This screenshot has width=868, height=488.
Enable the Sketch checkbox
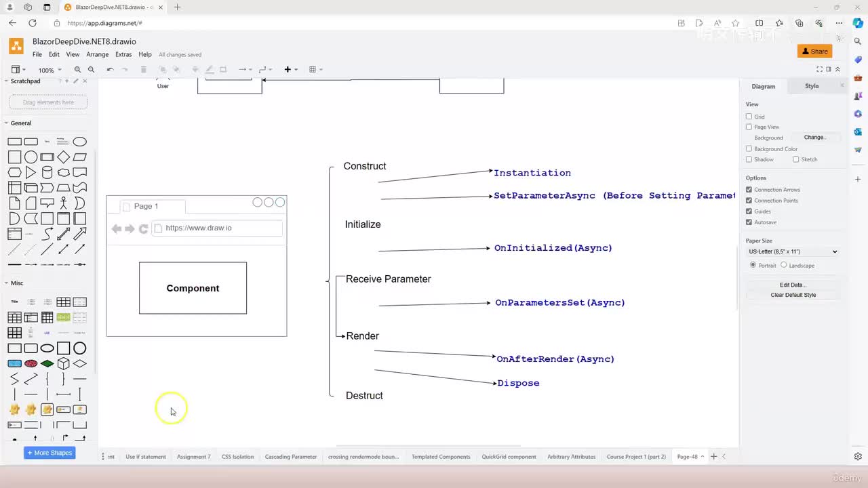click(x=795, y=159)
